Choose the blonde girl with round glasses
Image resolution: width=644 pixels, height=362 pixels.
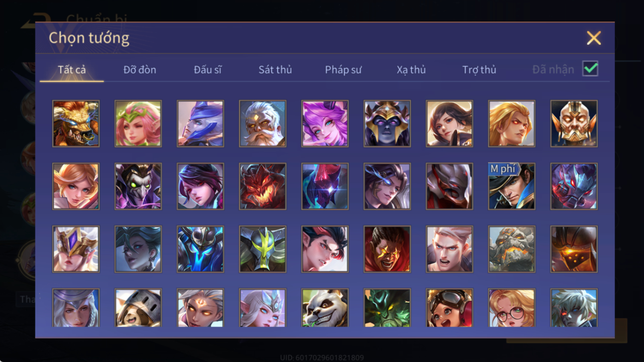tap(512, 308)
